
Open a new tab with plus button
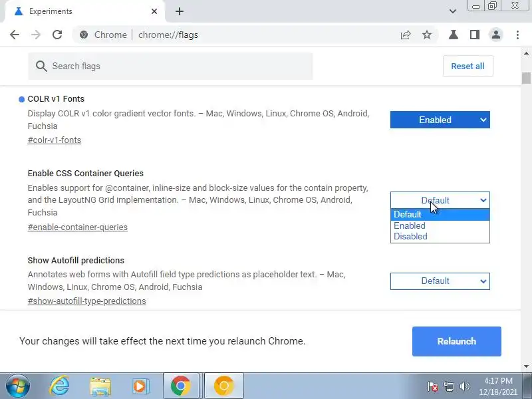coord(180,11)
